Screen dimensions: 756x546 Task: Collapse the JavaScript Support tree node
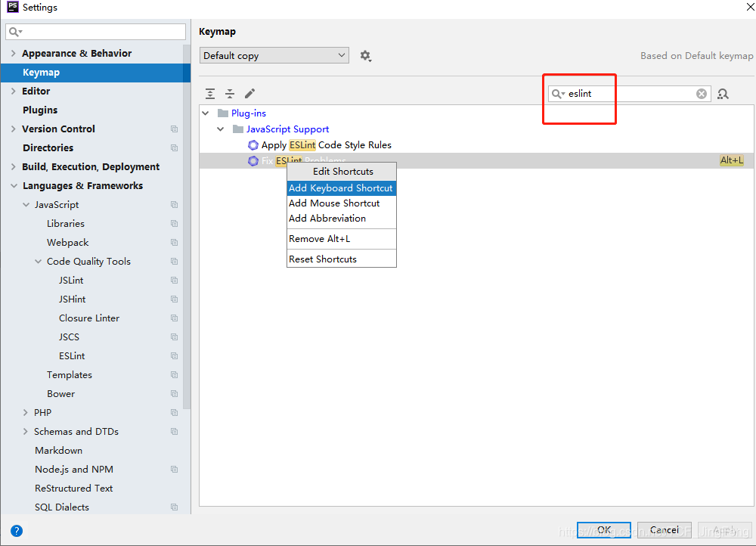221,129
